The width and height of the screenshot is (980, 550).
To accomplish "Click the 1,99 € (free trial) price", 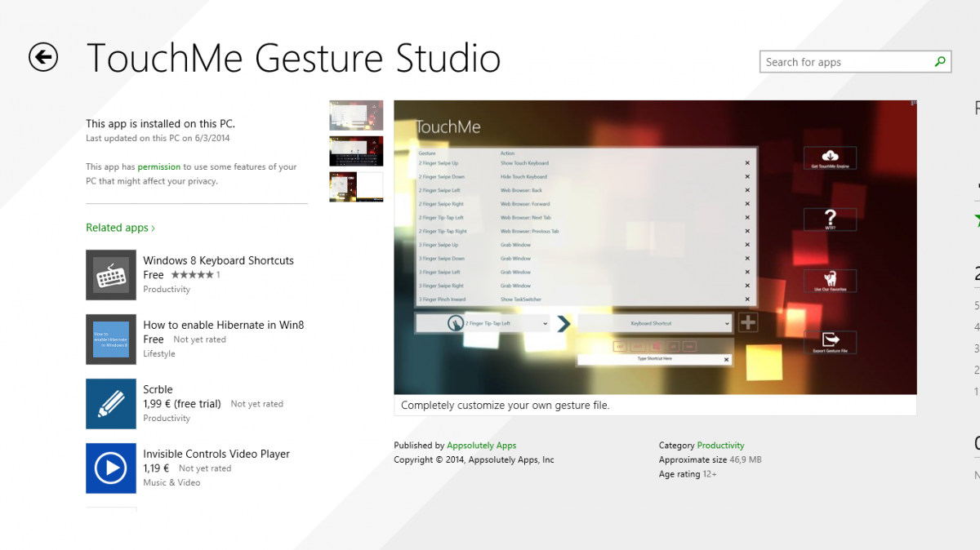I will click(182, 404).
